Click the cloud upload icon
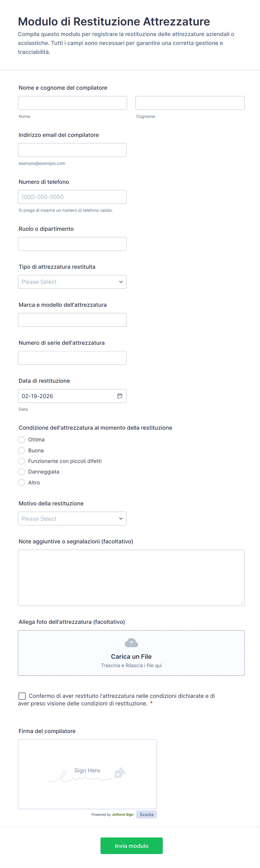The width and height of the screenshot is (260, 868). 131,643
